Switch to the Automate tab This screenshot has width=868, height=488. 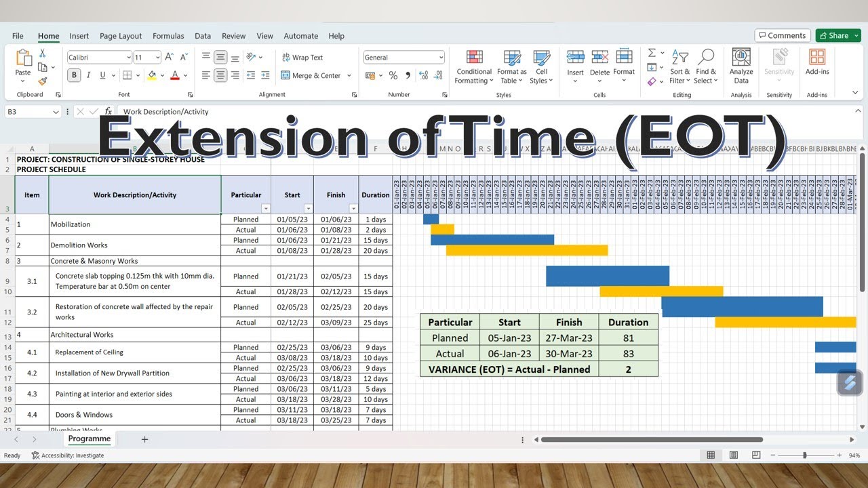pyautogui.click(x=301, y=36)
